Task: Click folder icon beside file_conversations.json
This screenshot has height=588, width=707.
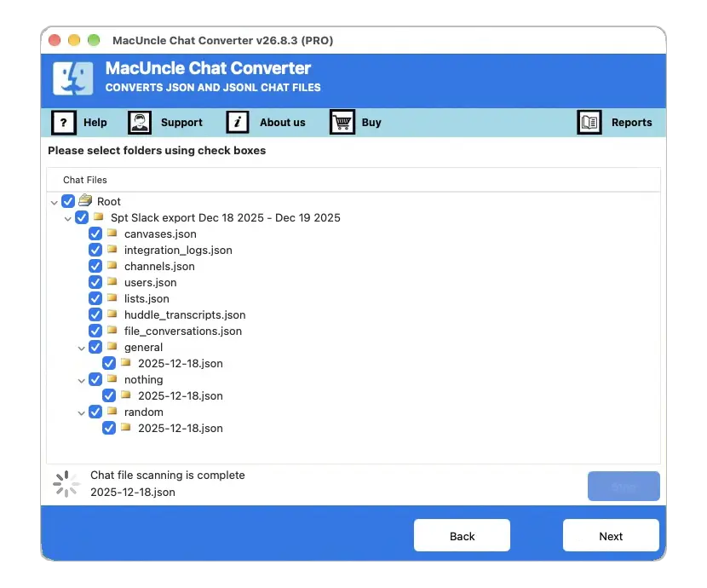Action: (112, 331)
